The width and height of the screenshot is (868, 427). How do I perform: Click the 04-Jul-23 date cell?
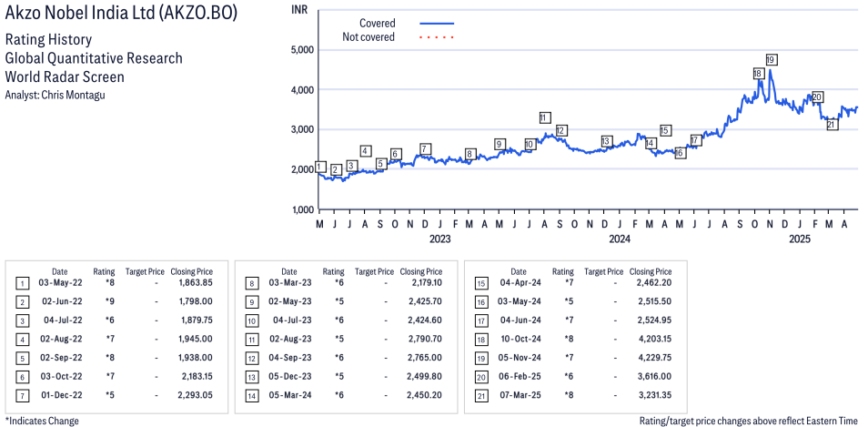coord(292,320)
